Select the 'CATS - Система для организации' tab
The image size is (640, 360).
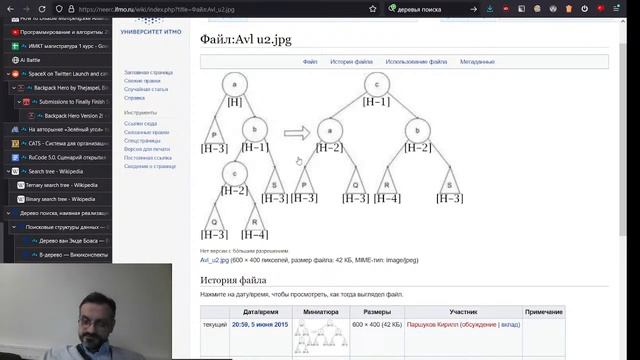coord(60,144)
